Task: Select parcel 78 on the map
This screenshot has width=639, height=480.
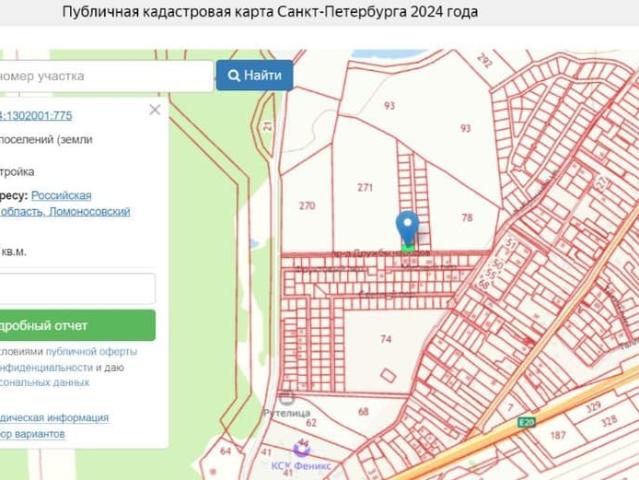Action: coord(467,218)
